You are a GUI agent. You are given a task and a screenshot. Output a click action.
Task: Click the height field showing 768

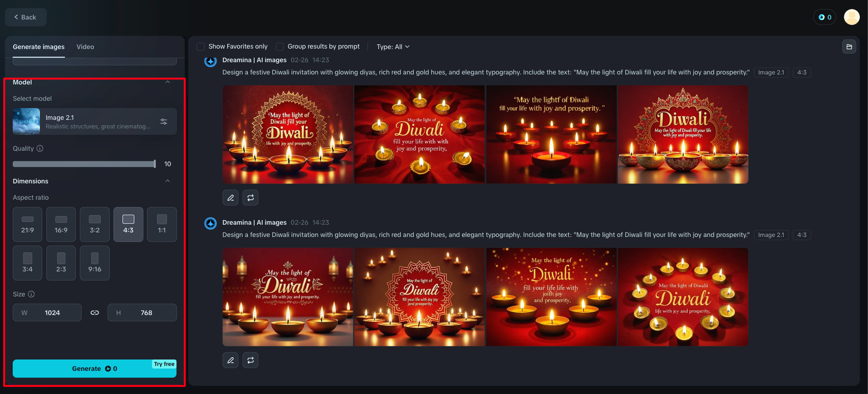(x=142, y=313)
